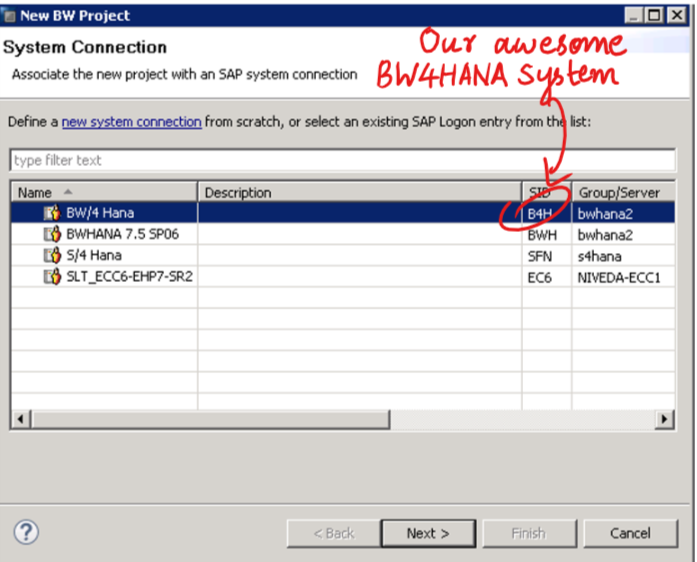Select the BW/4 Hana row name
The image size is (697, 562).
coord(100,213)
